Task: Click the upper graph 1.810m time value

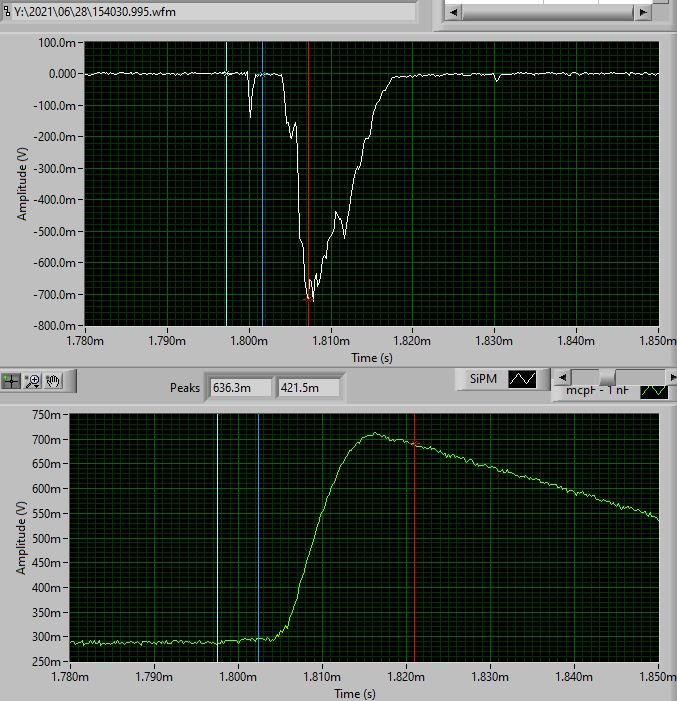Action: 331,341
